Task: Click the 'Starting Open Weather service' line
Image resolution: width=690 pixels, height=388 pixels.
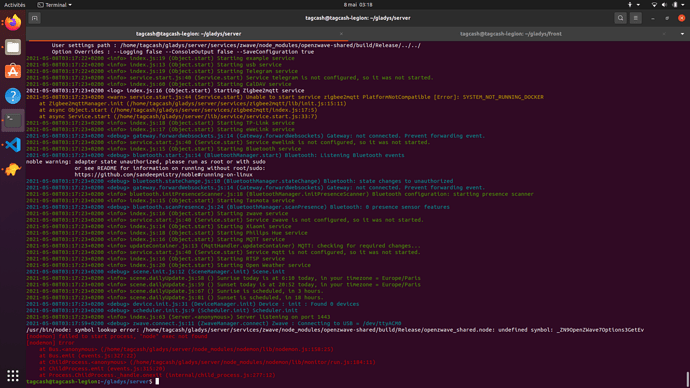Action: (x=168, y=265)
